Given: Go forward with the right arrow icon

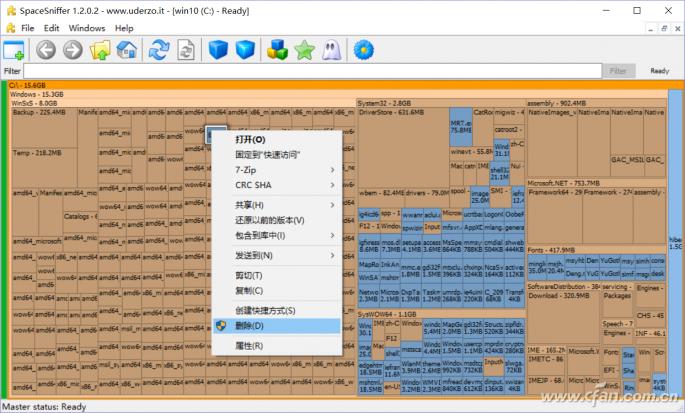Looking at the screenshot, I should pyautogui.click(x=73, y=50).
